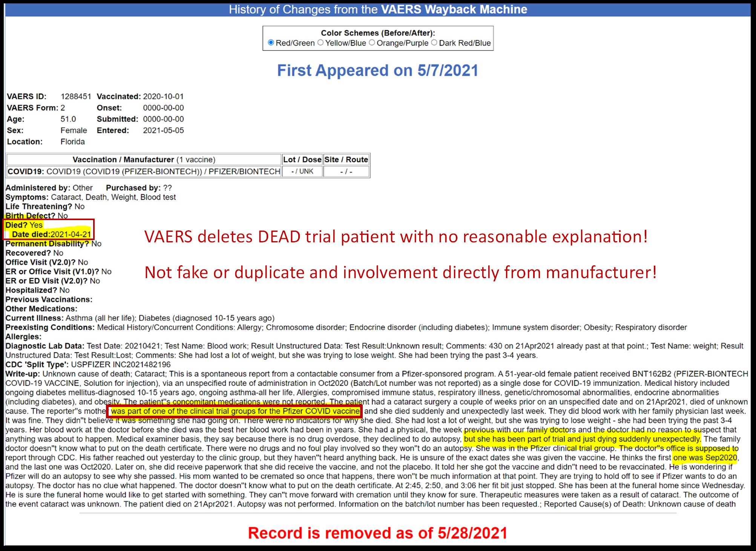Select the Dark Red/Blue color scheme
Image resolution: width=756 pixels, height=551 pixels.
(x=434, y=43)
